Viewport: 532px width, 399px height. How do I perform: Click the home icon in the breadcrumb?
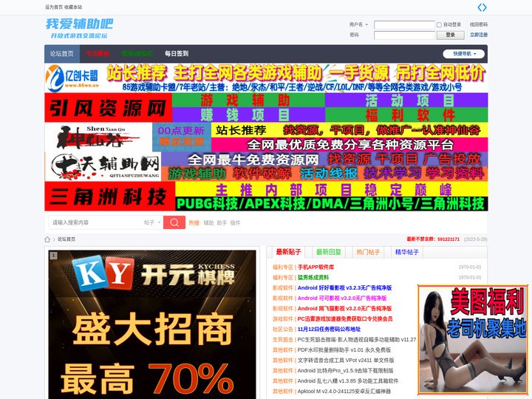[47, 239]
